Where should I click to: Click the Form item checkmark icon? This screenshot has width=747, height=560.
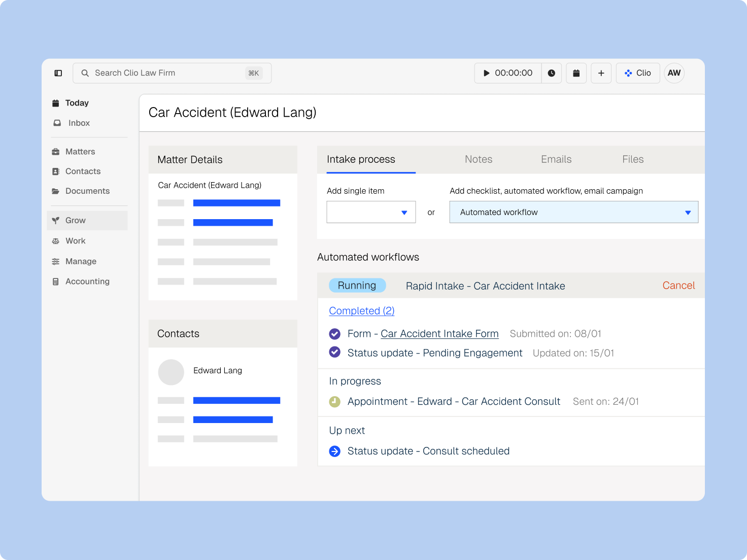pos(335,334)
